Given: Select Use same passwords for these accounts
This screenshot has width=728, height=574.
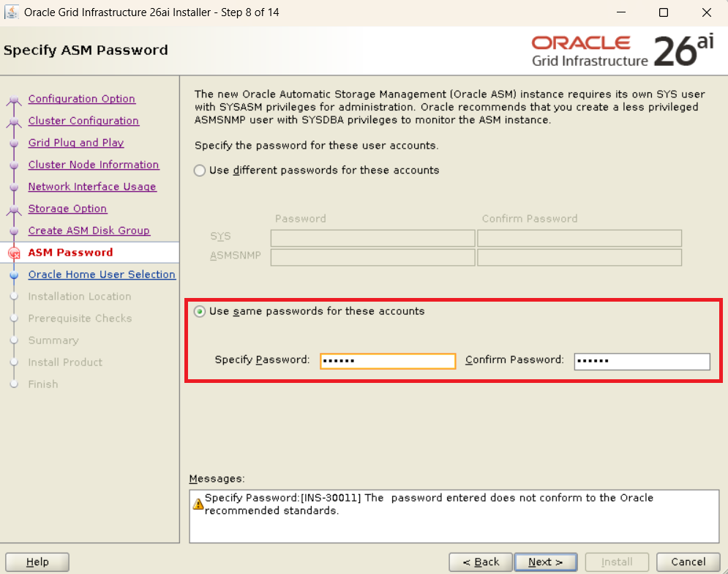Looking at the screenshot, I should coord(200,312).
